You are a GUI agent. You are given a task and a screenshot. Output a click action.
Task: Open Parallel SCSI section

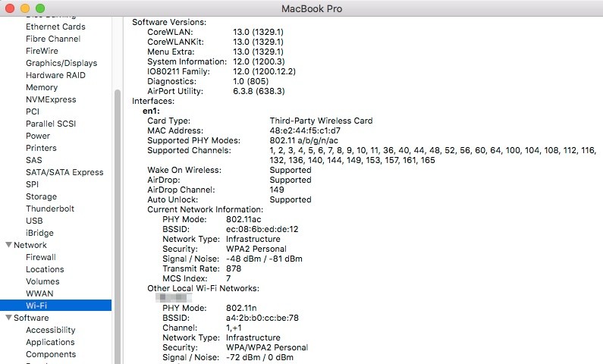(51, 124)
